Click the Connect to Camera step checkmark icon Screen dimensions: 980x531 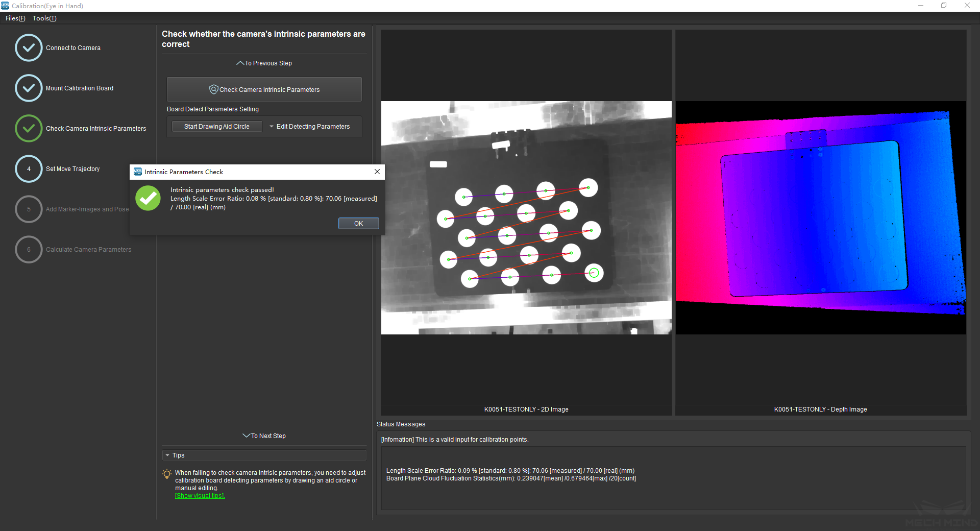tap(29, 48)
